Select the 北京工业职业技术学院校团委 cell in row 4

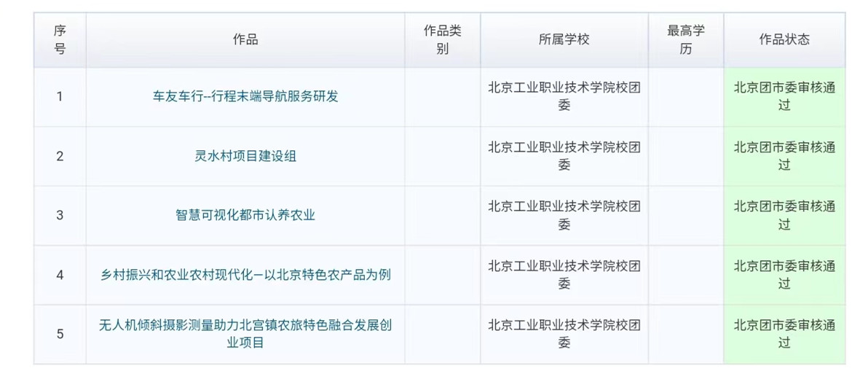(x=564, y=275)
